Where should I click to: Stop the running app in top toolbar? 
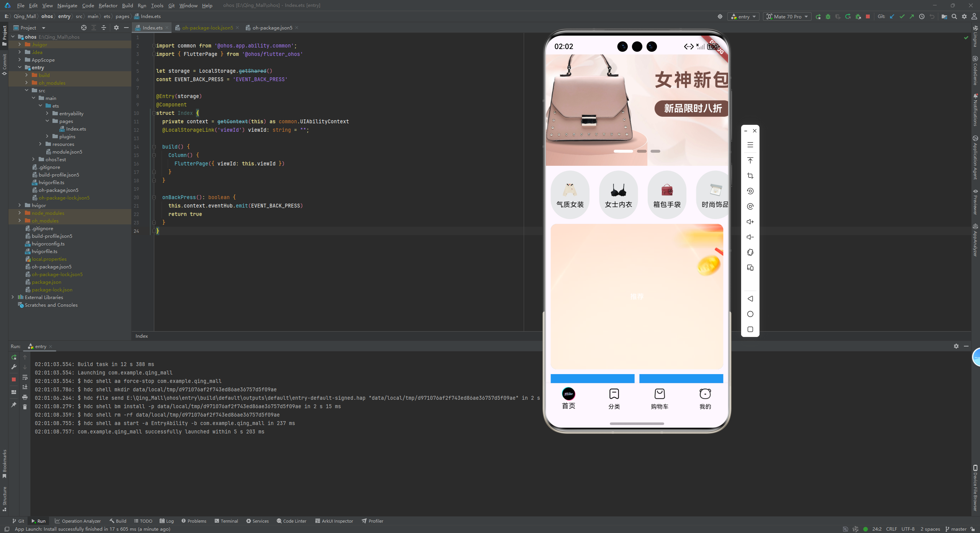pyautogui.click(x=868, y=16)
